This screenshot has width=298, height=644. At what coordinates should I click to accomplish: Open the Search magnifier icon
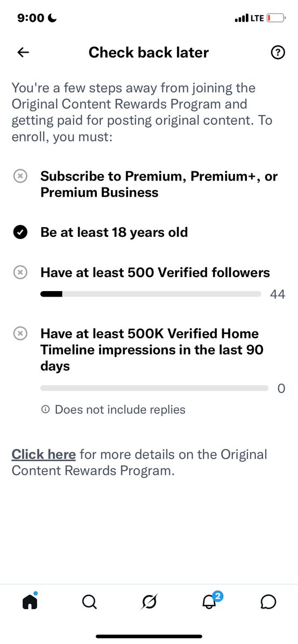[x=89, y=602]
